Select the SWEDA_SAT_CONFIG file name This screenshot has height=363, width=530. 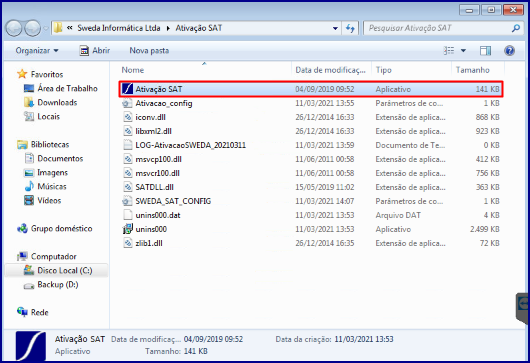173,201
